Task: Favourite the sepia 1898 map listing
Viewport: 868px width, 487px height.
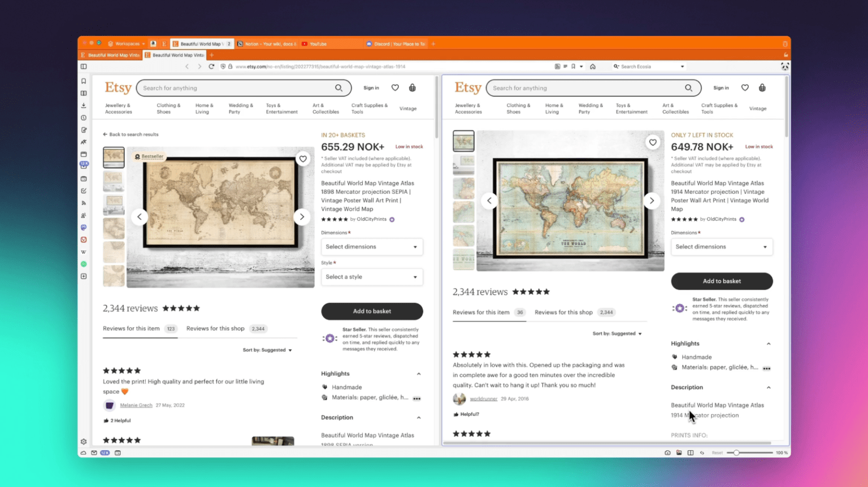Action: coord(303,159)
